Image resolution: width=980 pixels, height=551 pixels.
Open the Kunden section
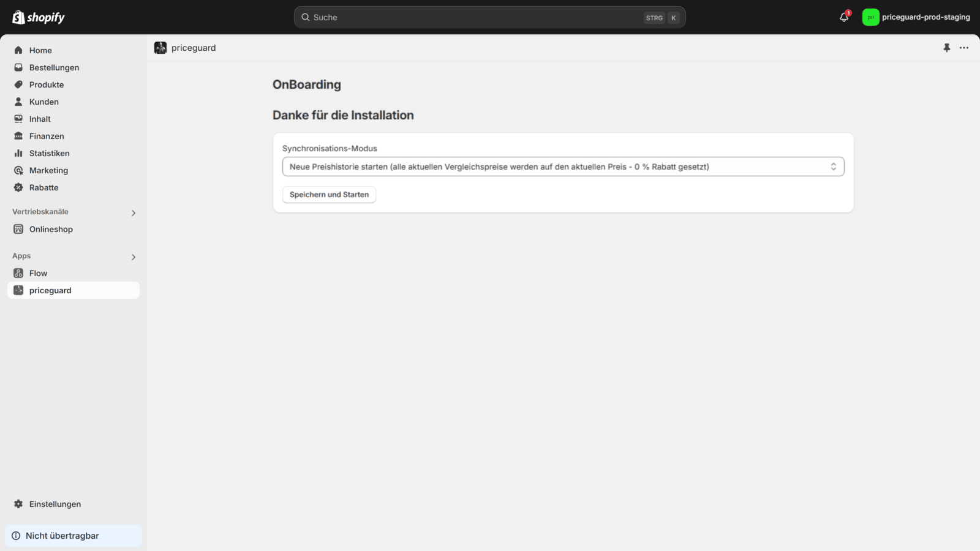(43, 102)
